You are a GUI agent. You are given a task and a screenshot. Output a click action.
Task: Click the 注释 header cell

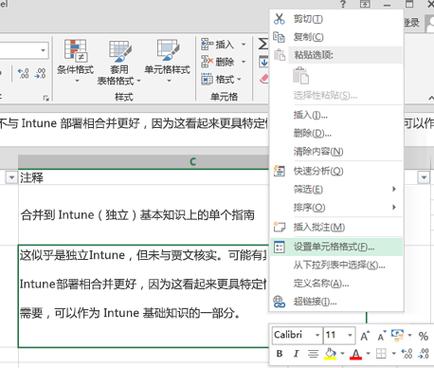point(143,178)
